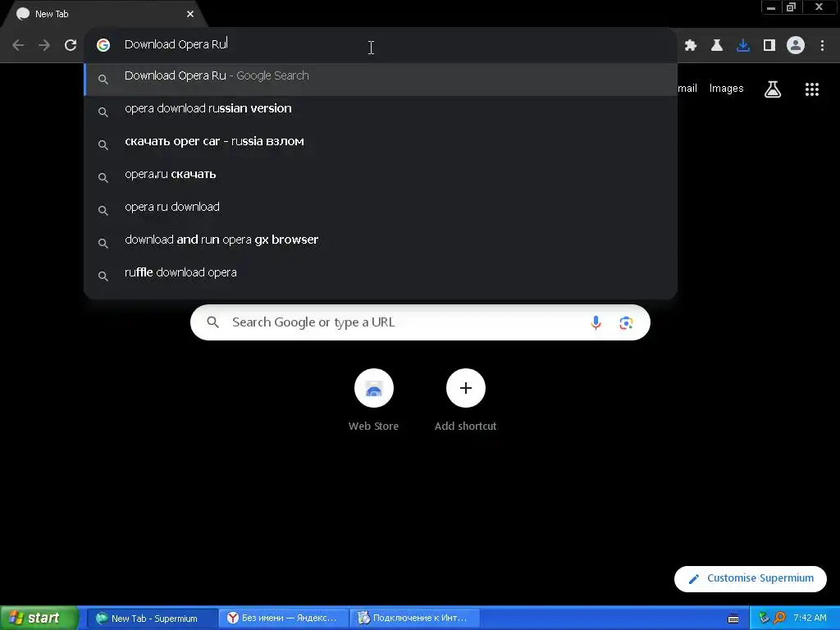Switch to 'New Tab - Supermium' taskbar item
840x630 pixels.
tap(152, 619)
